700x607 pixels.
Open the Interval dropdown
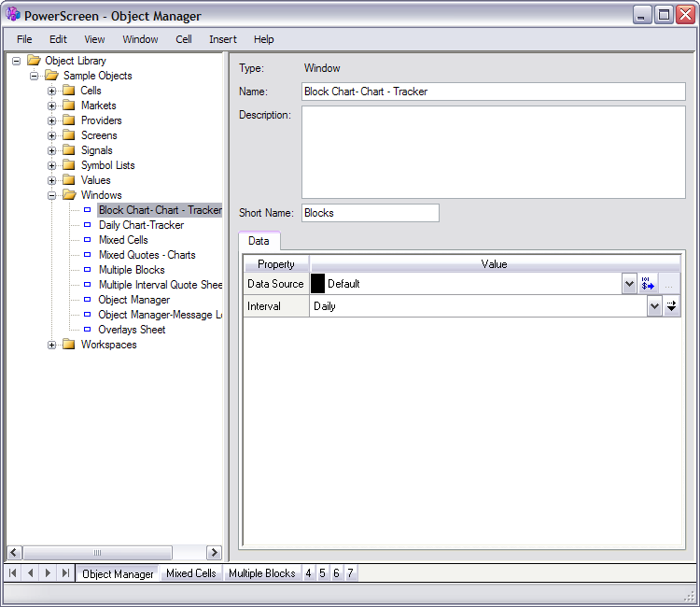[x=654, y=306]
